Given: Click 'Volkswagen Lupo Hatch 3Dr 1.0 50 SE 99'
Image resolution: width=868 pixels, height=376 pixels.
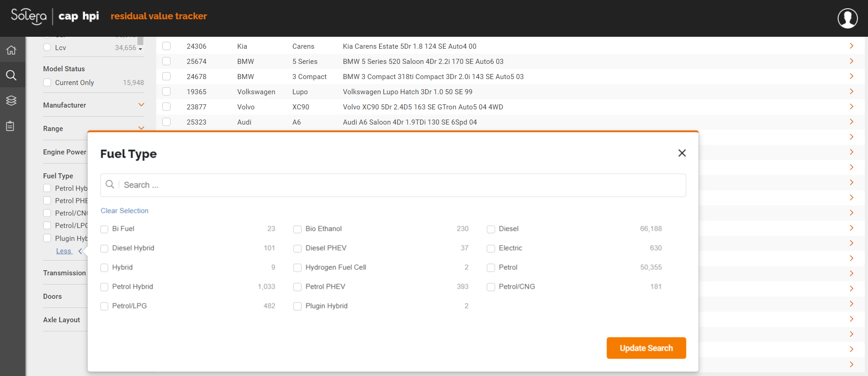Looking at the screenshot, I should tap(408, 91).
